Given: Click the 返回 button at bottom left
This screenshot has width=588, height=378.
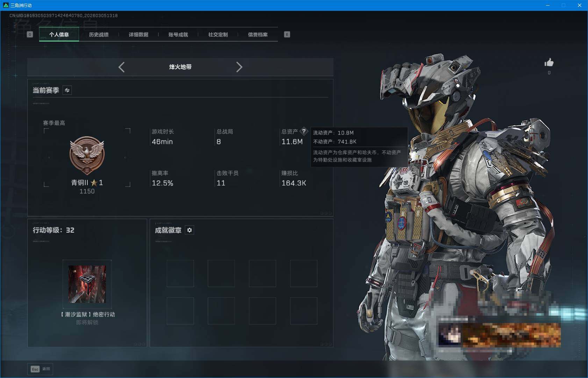Looking at the screenshot, I should pos(46,369).
